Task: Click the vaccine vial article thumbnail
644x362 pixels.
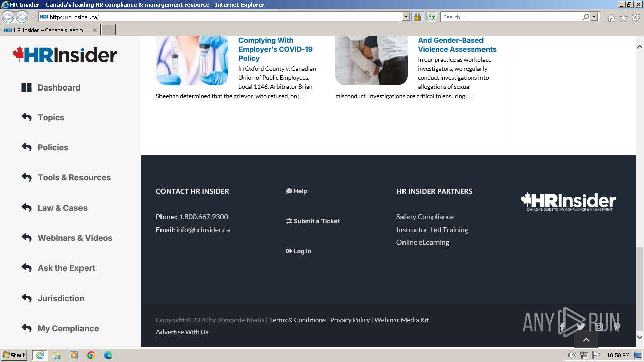Action: point(192,60)
